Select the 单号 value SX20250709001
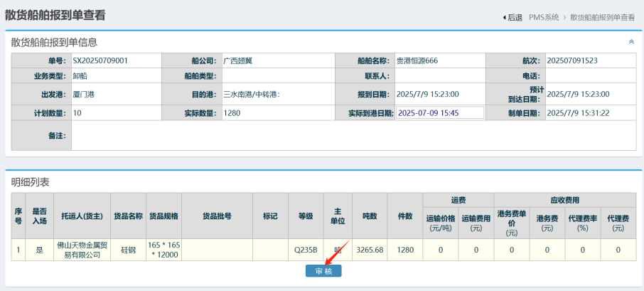644x291 pixels. click(x=100, y=60)
